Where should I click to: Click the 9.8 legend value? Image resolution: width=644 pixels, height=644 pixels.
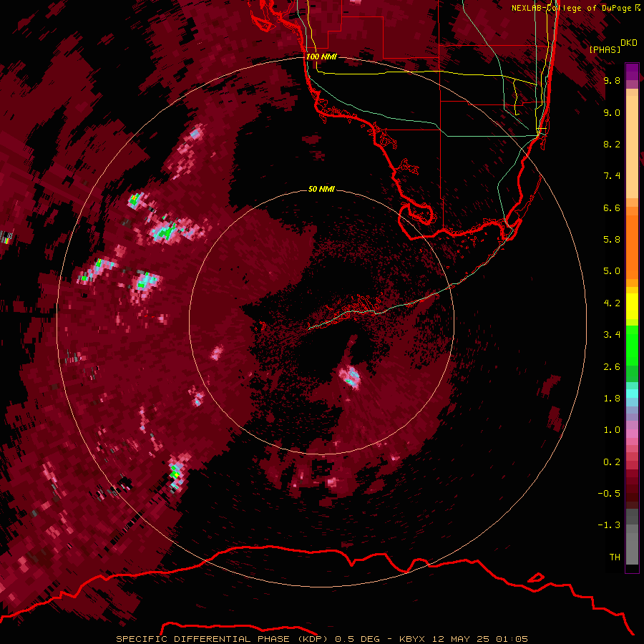pyautogui.click(x=612, y=80)
